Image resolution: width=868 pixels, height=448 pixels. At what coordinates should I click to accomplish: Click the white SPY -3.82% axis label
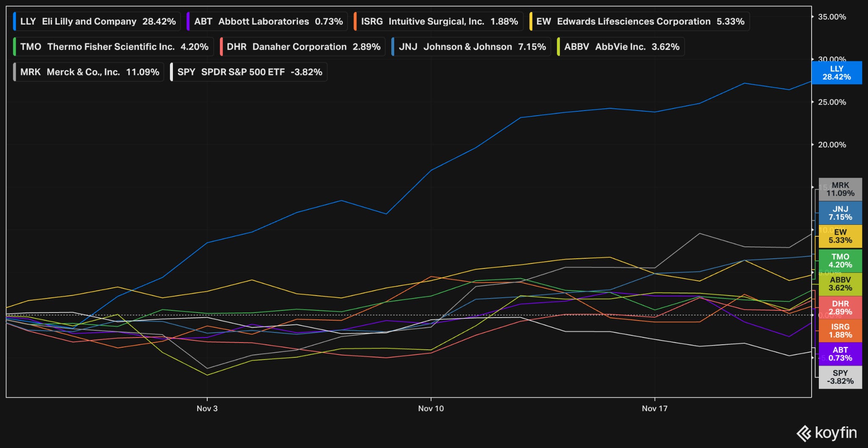click(x=840, y=377)
